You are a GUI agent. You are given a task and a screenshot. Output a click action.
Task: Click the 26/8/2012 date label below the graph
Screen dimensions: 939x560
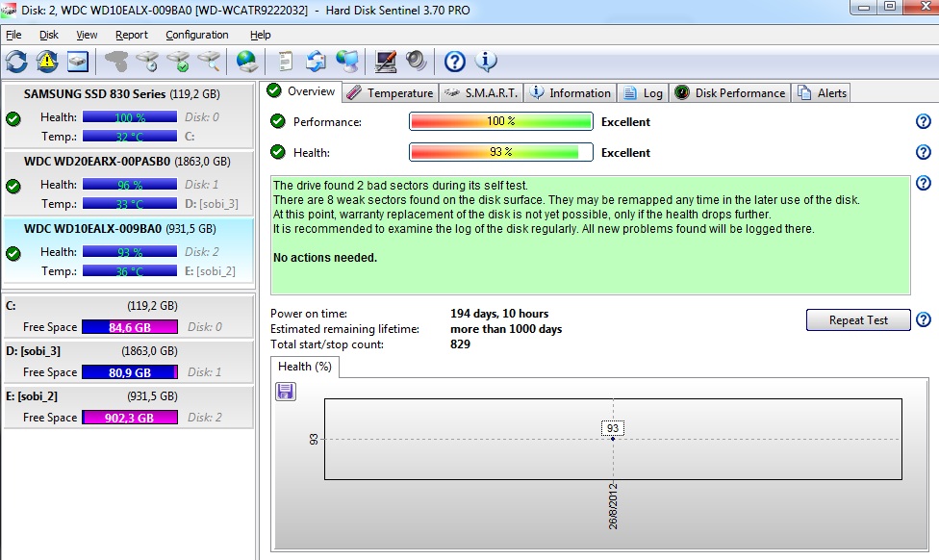point(613,506)
